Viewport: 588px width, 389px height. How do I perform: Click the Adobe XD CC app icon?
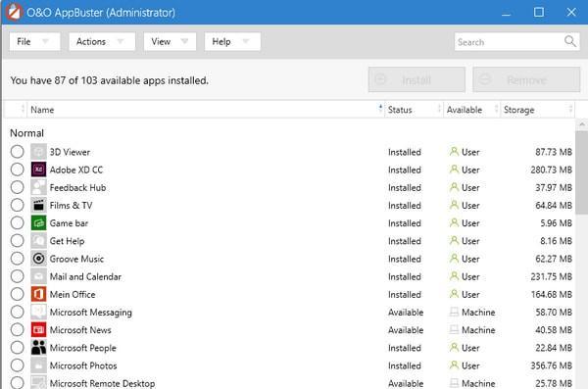pos(38,170)
